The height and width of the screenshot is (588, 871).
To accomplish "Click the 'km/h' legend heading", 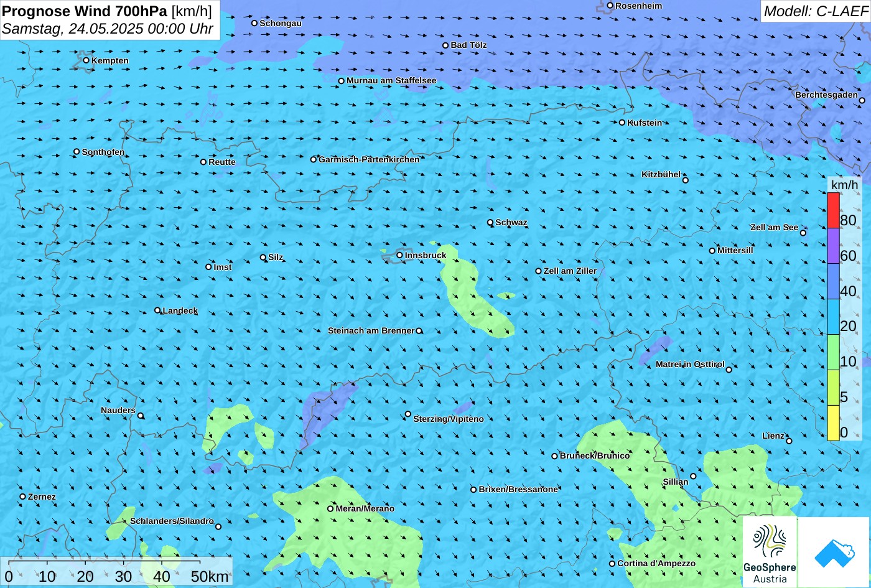I will pos(845,185).
